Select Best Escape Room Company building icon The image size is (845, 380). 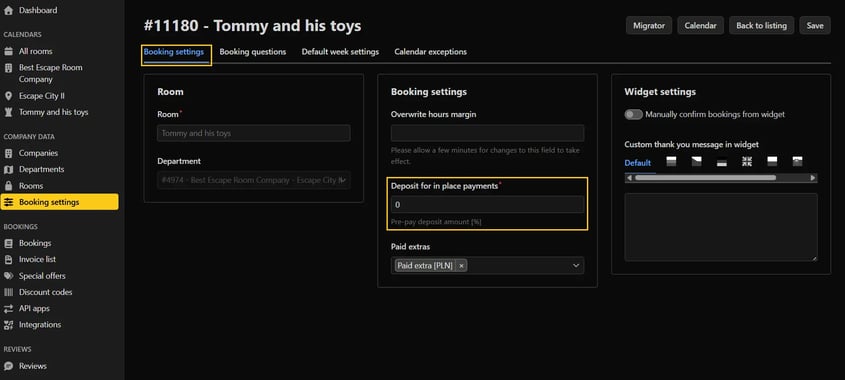(8, 68)
